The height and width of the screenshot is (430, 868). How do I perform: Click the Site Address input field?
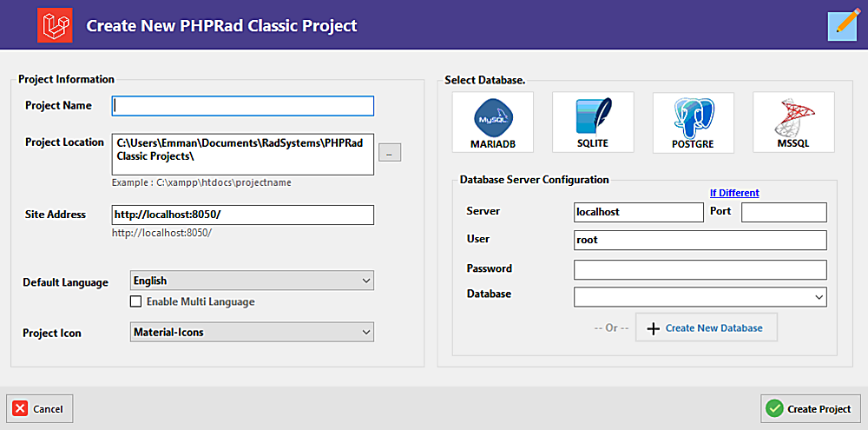click(x=243, y=215)
